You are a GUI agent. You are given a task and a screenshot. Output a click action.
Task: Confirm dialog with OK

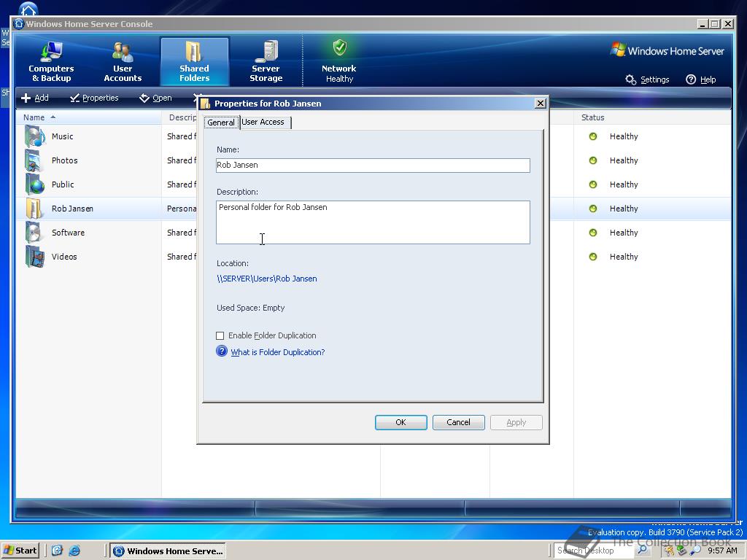click(x=400, y=422)
